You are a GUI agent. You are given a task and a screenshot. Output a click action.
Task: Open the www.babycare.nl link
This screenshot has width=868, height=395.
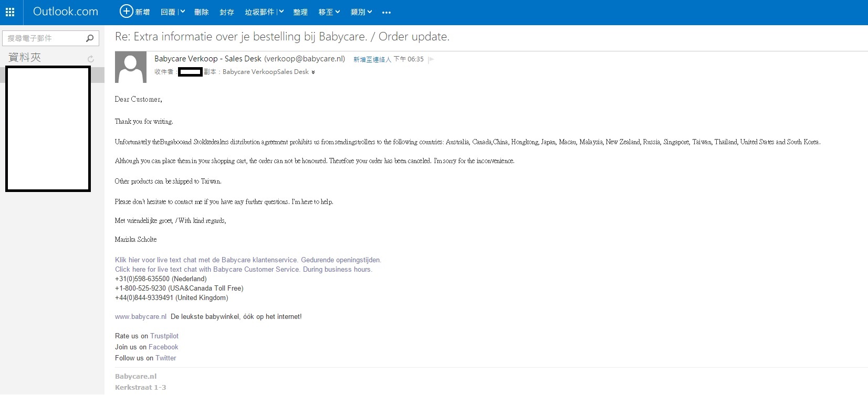pos(141,316)
